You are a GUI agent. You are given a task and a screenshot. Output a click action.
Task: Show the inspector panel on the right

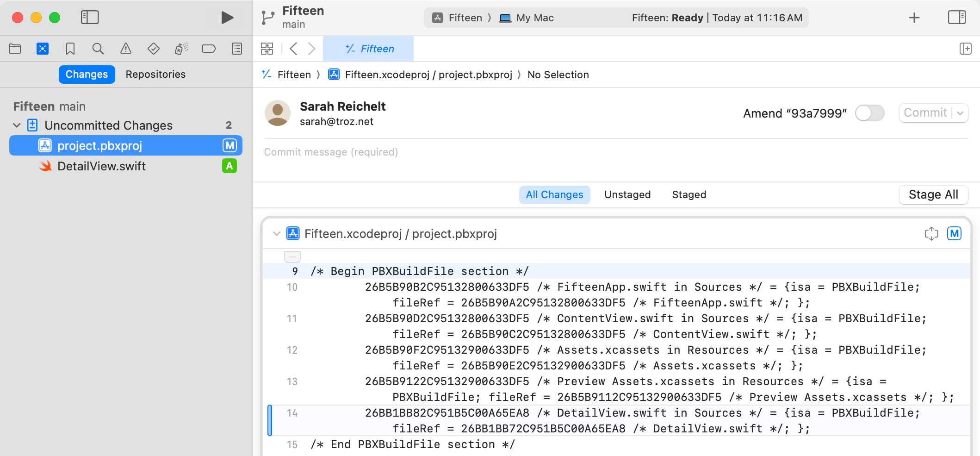point(956,18)
